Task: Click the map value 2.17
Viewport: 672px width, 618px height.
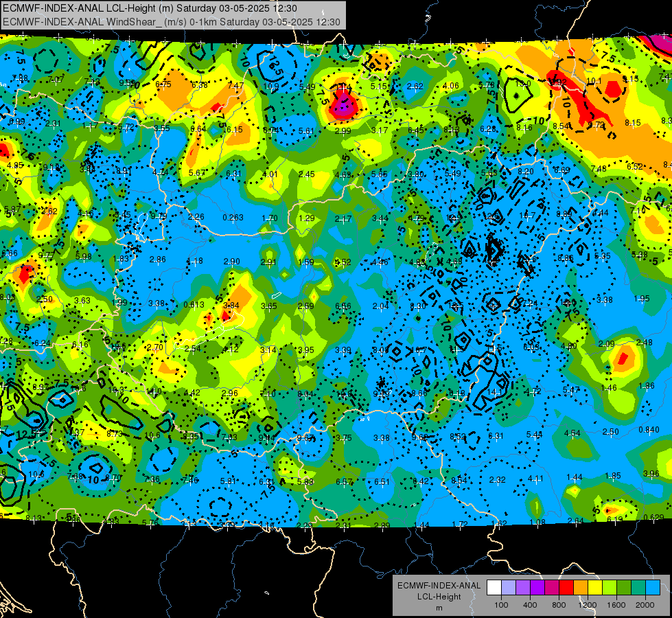Action: (x=343, y=219)
